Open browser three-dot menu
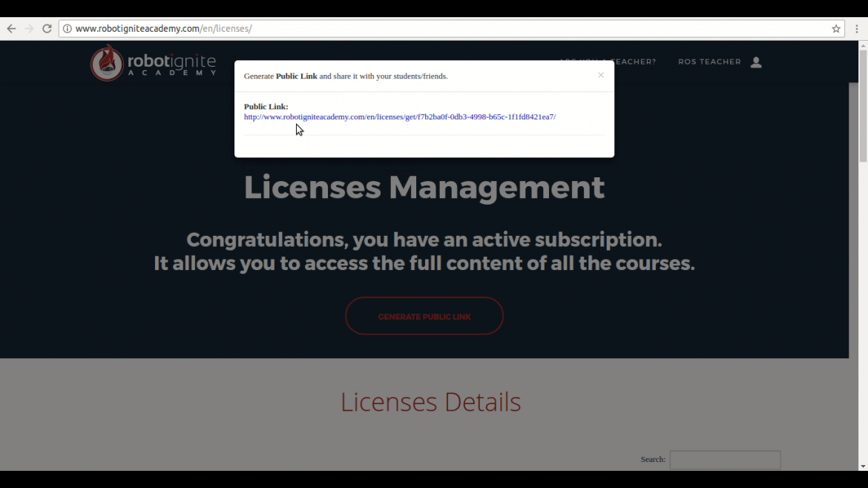The width and height of the screenshot is (868, 488). pyautogui.click(x=856, y=29)
